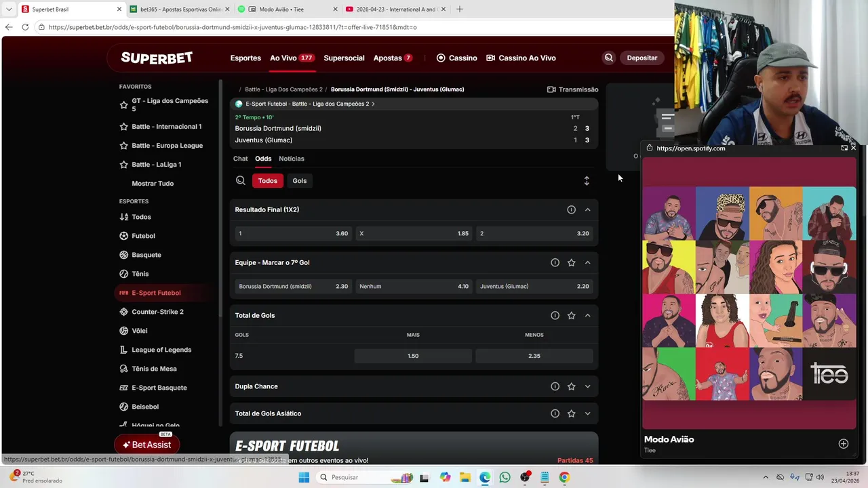Viewport: 868px width, 488px height.
Task: Collapse the Total de Gols section
Action: pyautogui.click(x=587, y=315)
